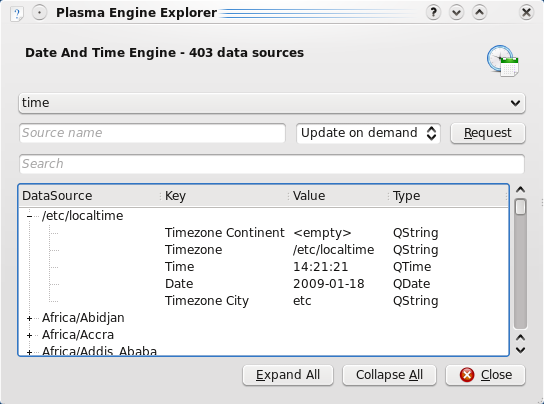Select the Africa/Abidjan data source

click(x=83, y=318)
